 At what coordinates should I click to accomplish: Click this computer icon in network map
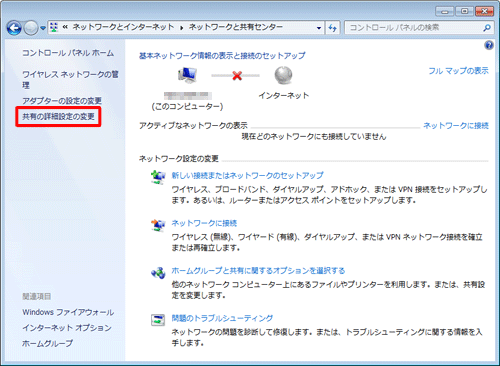coord(187,75)
